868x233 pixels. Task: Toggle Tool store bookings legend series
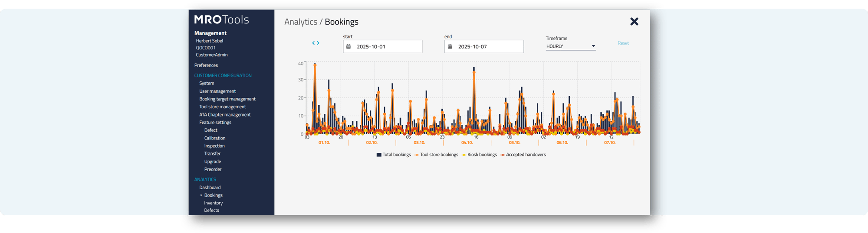click(x=436, y=155)
